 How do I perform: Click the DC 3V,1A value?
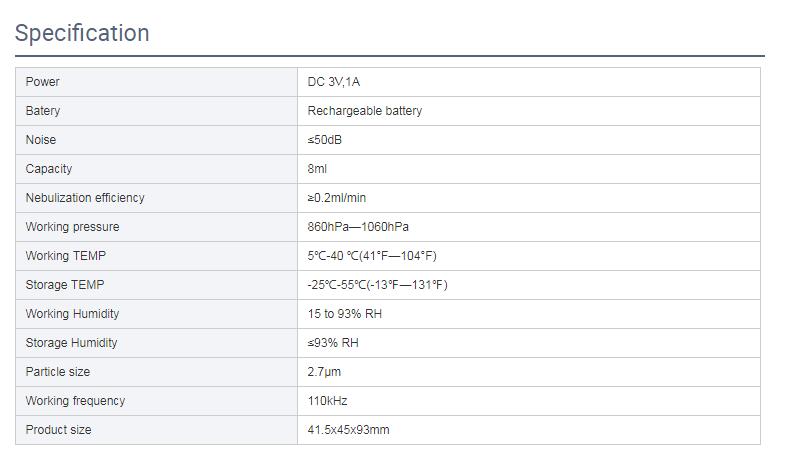(333, 82)
